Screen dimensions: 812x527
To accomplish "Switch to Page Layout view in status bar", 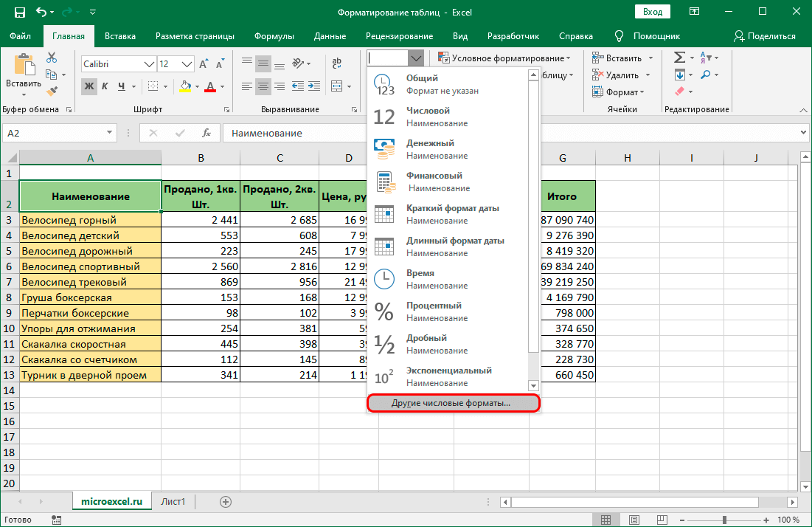I will click(634, 520).
